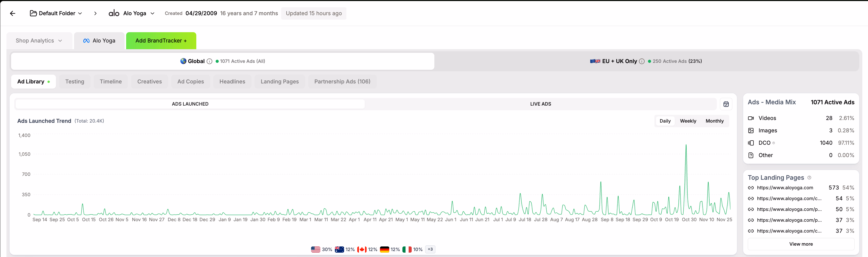
Task: Switch chart view to Weekly
Action: [x=688, y=121]
